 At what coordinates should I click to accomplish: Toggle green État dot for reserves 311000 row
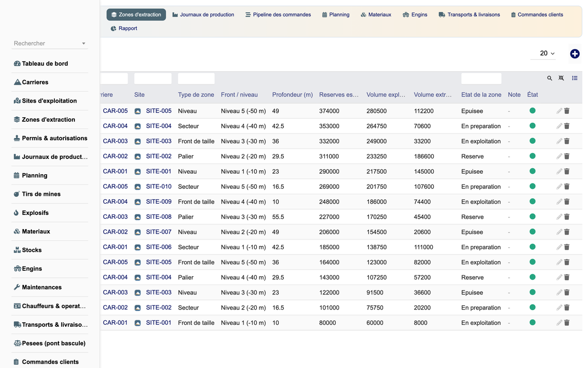point(533,156)
